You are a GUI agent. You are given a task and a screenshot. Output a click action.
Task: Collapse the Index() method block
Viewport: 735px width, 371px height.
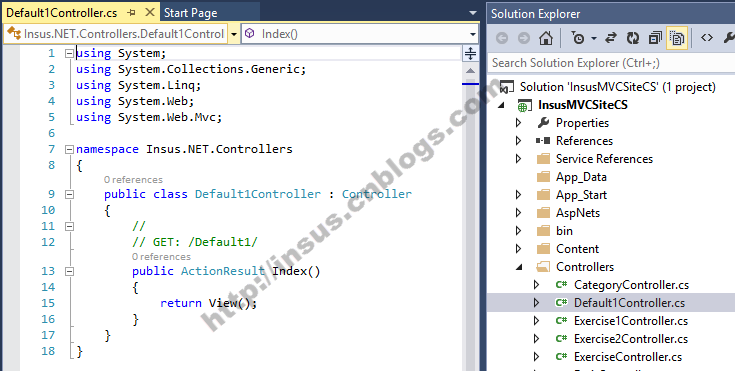(69, 271)
